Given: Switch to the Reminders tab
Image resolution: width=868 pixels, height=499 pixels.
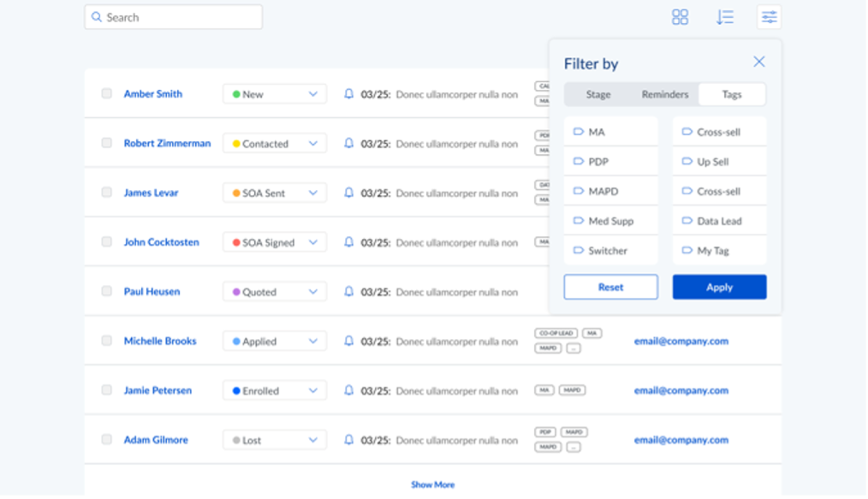Looking at the screenshot, I should (x=664, y=94).
